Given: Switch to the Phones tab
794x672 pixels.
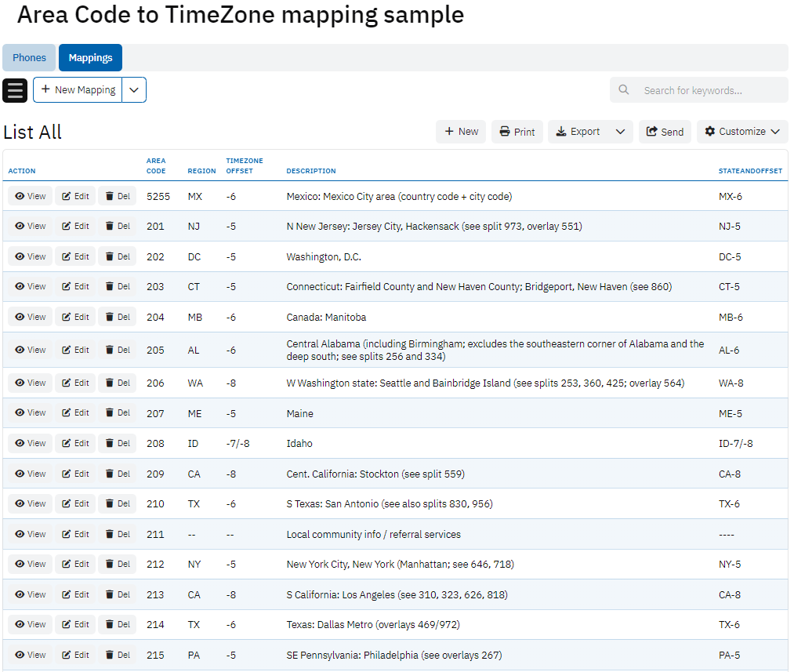Looking at the screenshot, I should [29, 58].
